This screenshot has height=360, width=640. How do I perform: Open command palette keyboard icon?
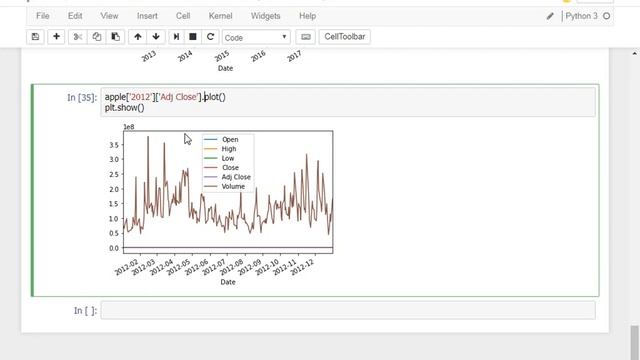coord(305,37)
